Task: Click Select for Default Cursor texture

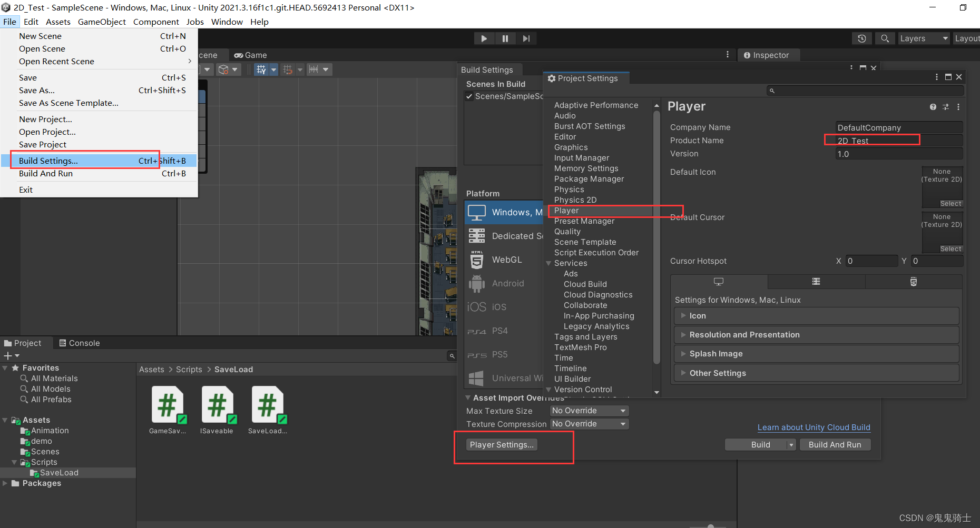Action: pyautogui.click(x=951, y=249)
